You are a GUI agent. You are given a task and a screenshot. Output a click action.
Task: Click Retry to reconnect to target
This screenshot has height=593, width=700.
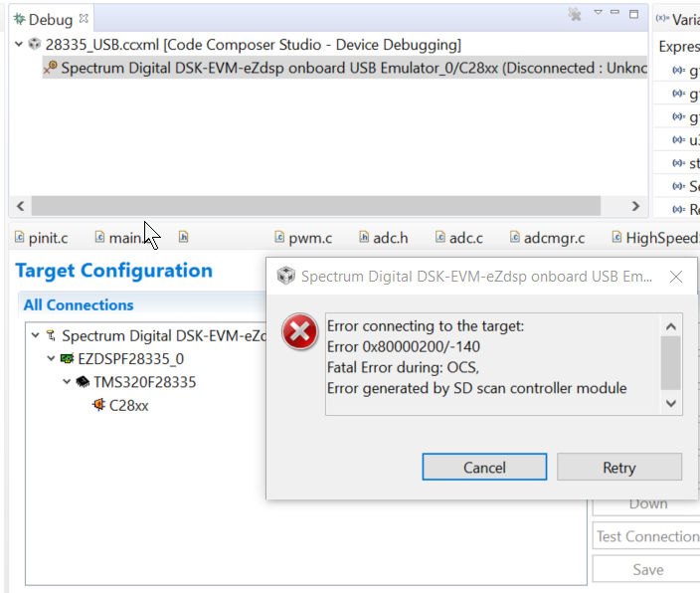(x=618, y=468)
